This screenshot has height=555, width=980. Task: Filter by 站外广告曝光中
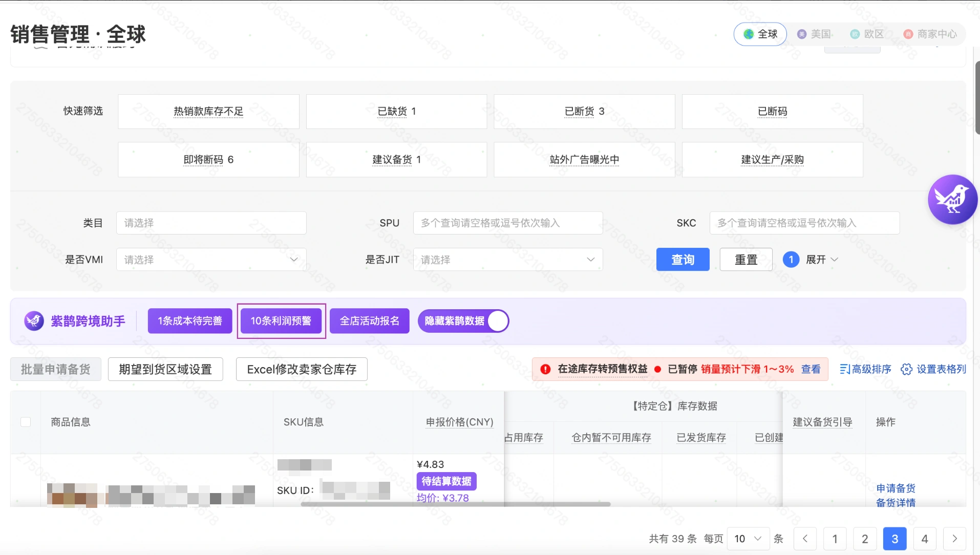click(x=584, y=160)
